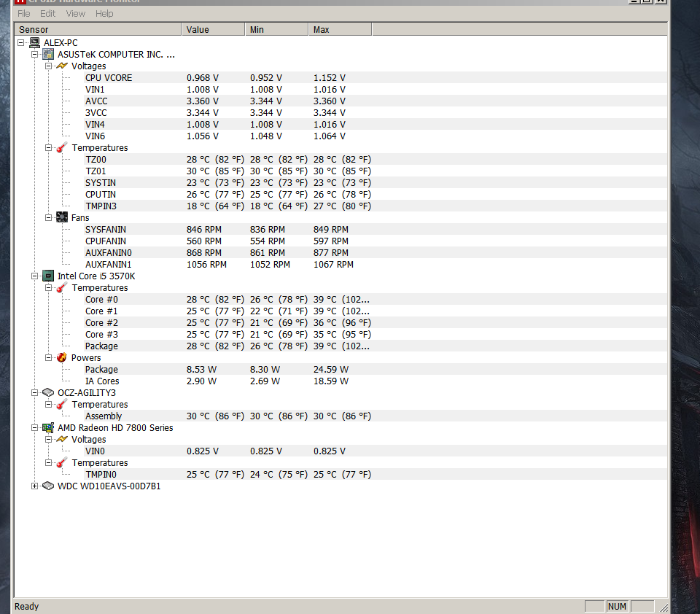The width and height of the screenshot is (700, 614).
Task: Collapse the Powers group
Action: [49, 358]
